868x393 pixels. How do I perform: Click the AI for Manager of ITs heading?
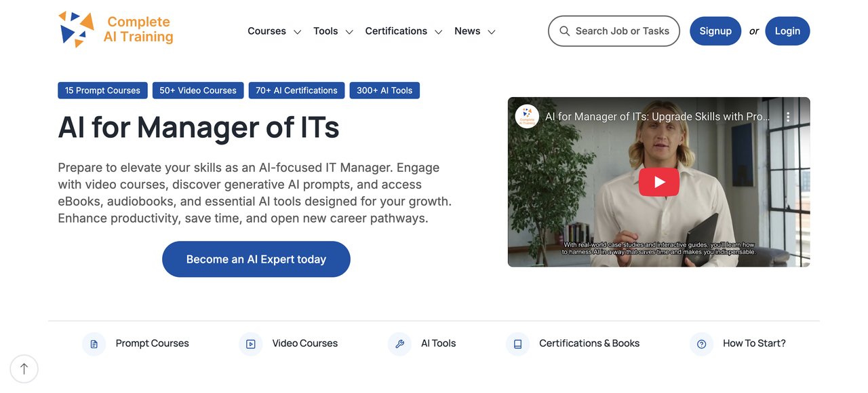[x=199, y=127]
